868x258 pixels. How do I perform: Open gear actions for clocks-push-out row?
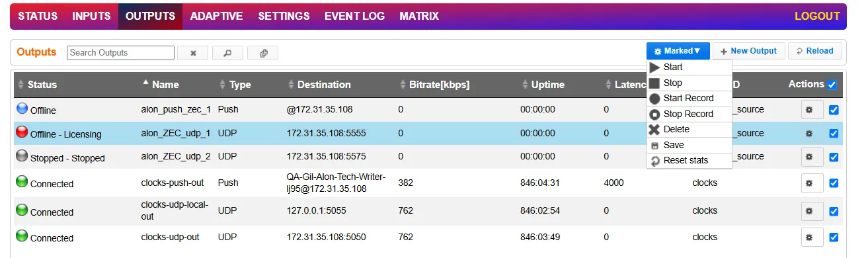coord(812,183)
